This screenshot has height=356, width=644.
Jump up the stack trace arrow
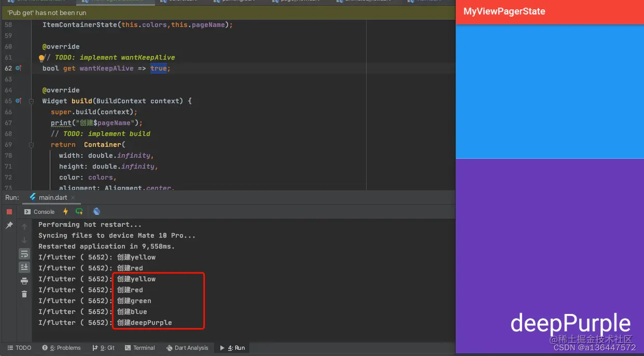(24, 227)
